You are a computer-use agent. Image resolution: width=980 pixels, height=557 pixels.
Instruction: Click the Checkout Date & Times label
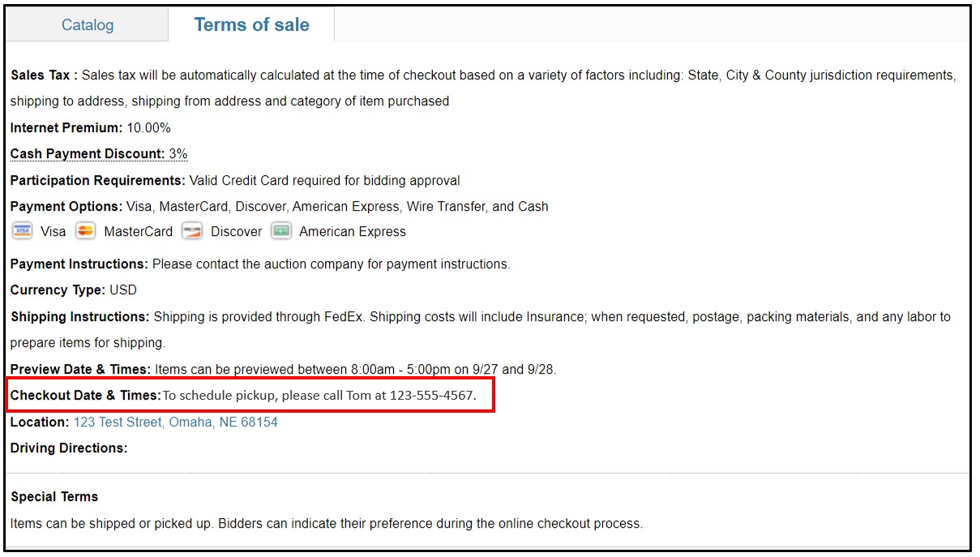click(x=86, y=395)
